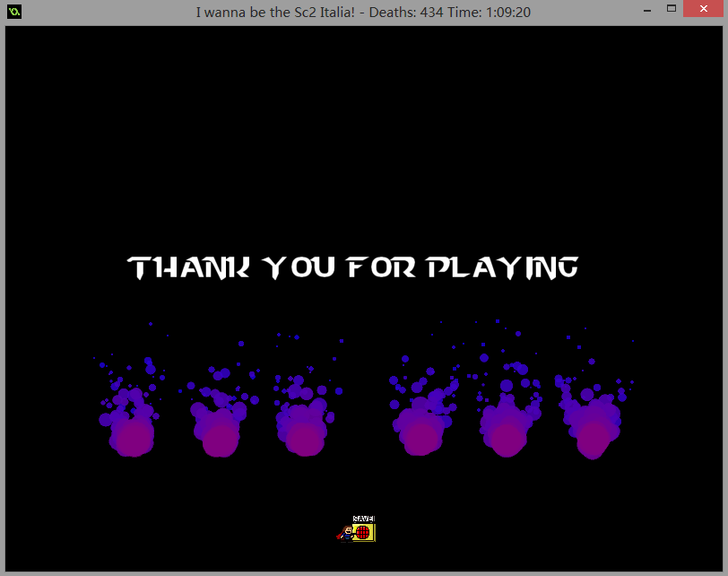Click the word FOR in the message

pos(381,267)
